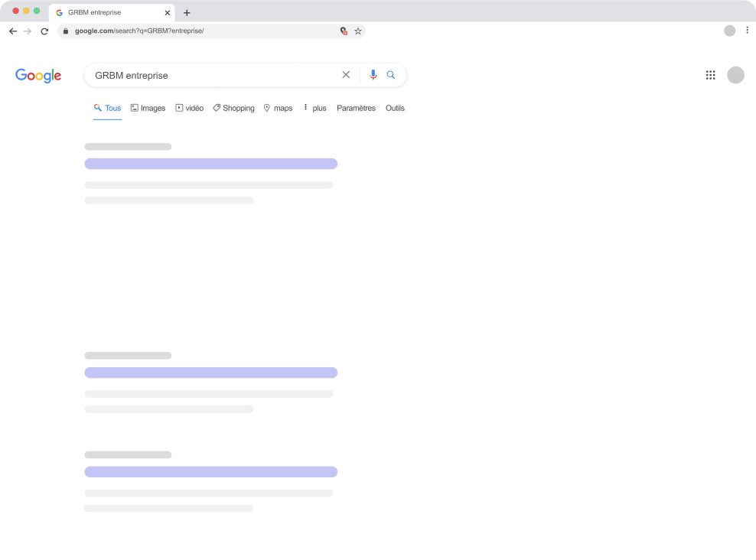Select the Tous search tab
Image resolution: width=756 pixels, height=560 pixels.
108,108
